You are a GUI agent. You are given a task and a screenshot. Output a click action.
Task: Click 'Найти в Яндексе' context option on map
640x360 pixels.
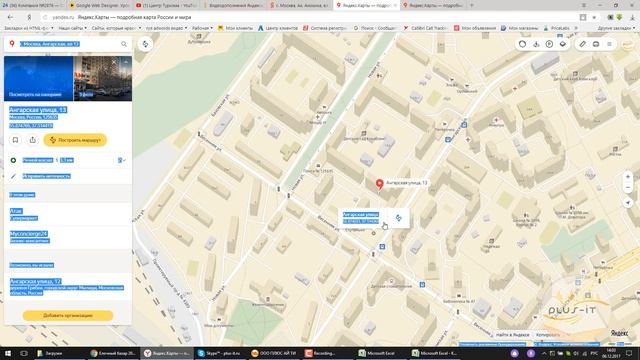(x=513, y=335)
